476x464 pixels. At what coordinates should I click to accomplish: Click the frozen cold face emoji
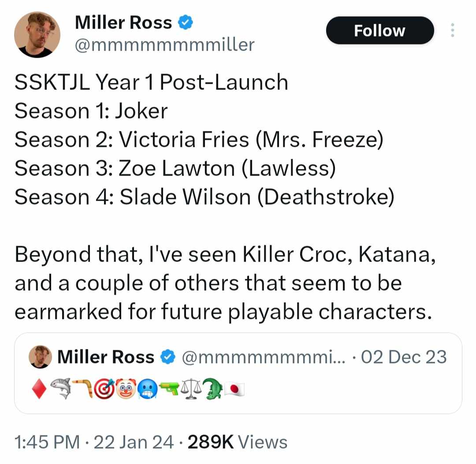[148, 389]
